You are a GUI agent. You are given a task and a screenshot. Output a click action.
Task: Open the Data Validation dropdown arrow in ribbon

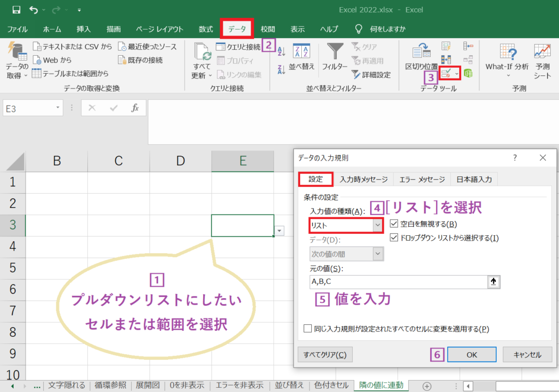tap(456, 74)
